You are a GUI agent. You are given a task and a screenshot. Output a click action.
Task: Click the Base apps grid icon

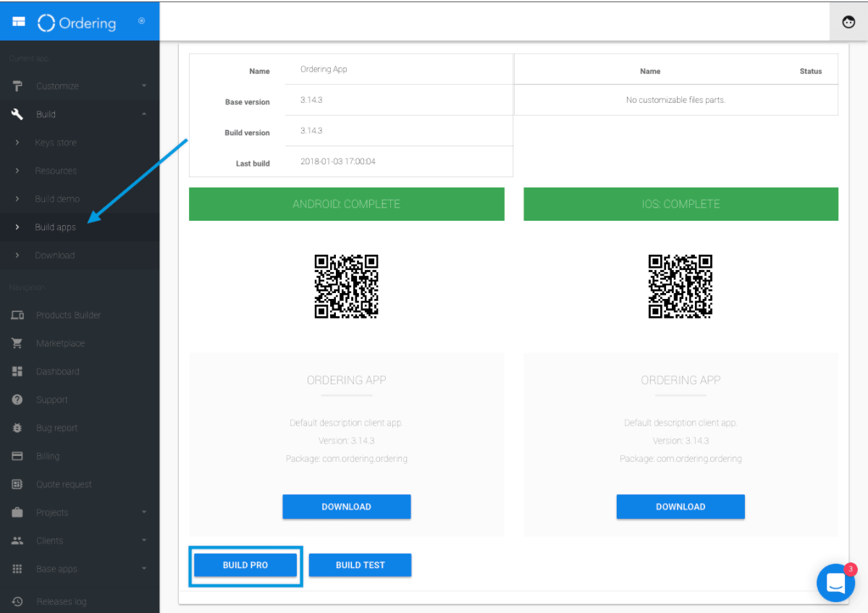(17, 569)
